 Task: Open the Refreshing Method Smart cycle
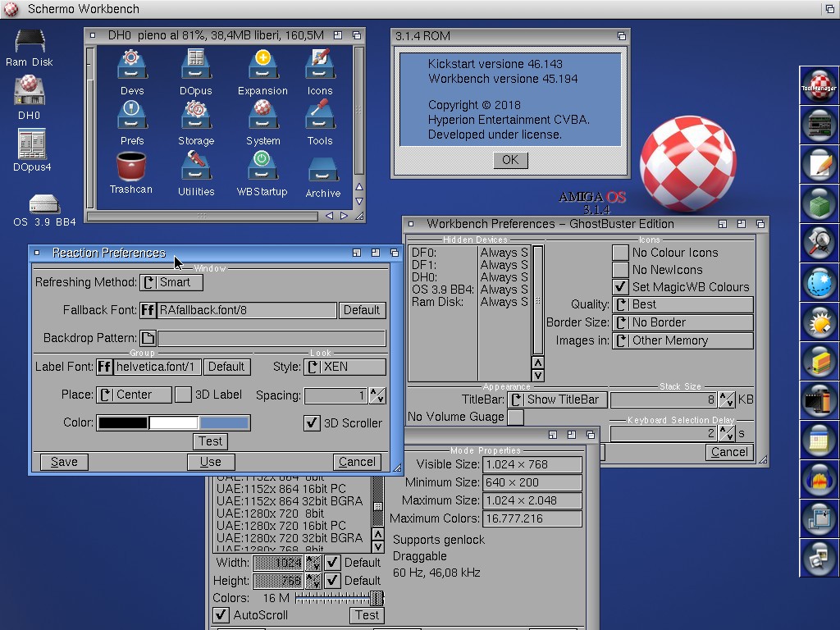pyautogui.click(x=171, y=282)
